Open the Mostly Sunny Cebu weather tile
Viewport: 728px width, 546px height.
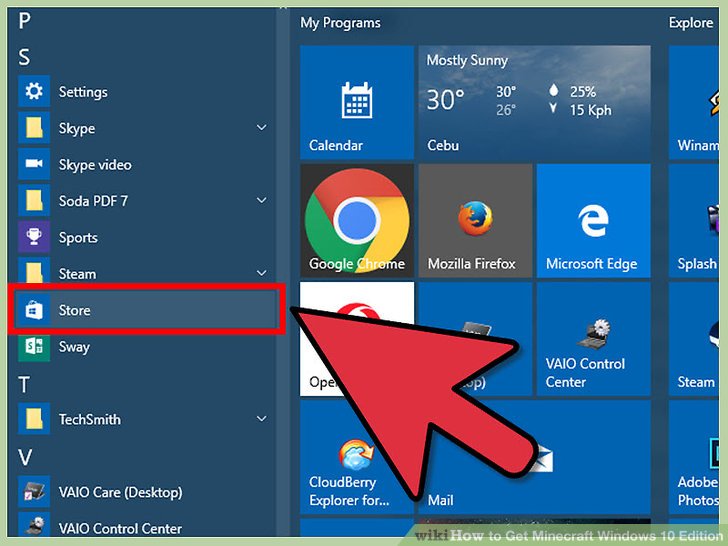[x=534, y=102]
